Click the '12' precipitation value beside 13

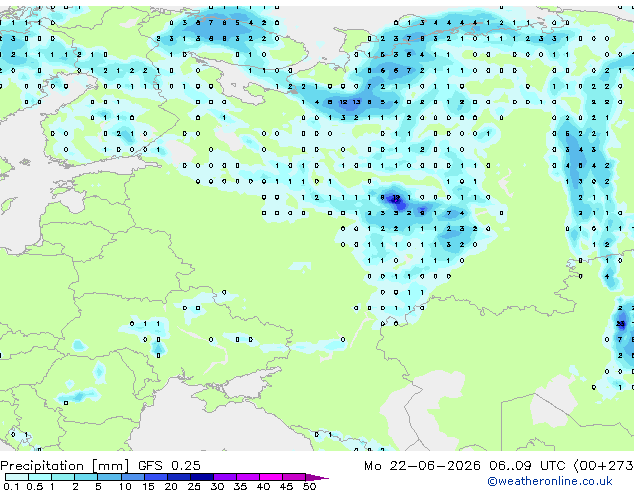click(x=343, y=102)
